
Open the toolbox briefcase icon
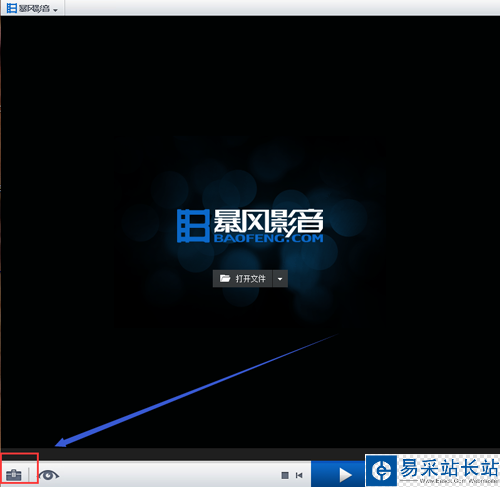(x=14, y=475)
